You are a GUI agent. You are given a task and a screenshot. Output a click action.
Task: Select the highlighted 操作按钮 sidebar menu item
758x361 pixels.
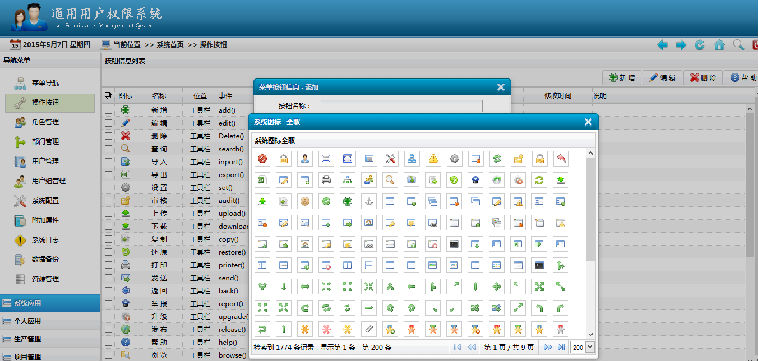pyautogui.click(x=50, y=103)
